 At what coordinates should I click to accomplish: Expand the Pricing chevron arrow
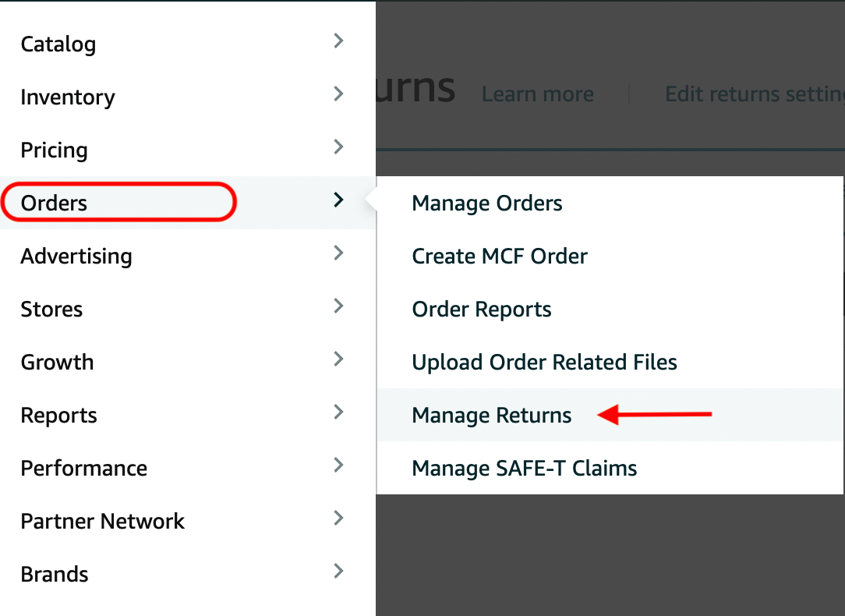(338, 147)
